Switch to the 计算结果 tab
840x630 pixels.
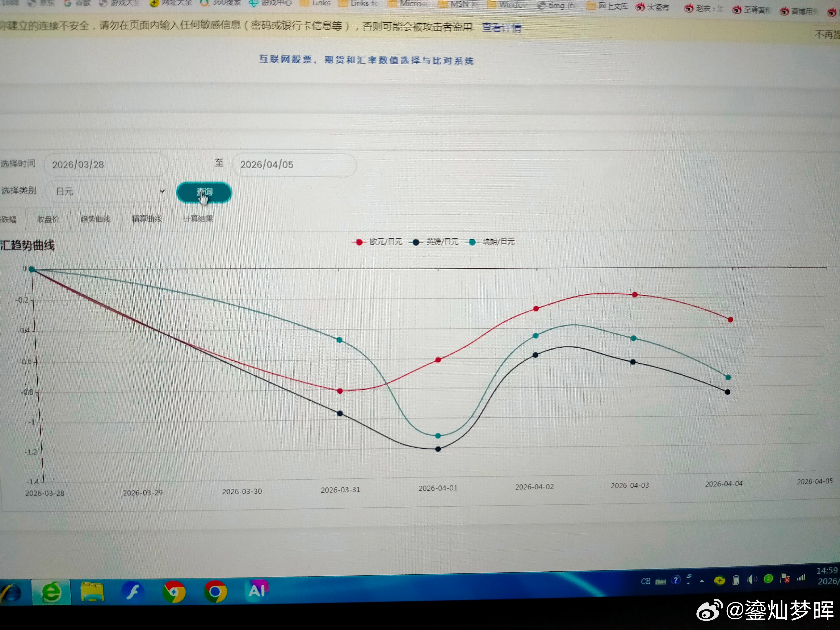(198, 219)
